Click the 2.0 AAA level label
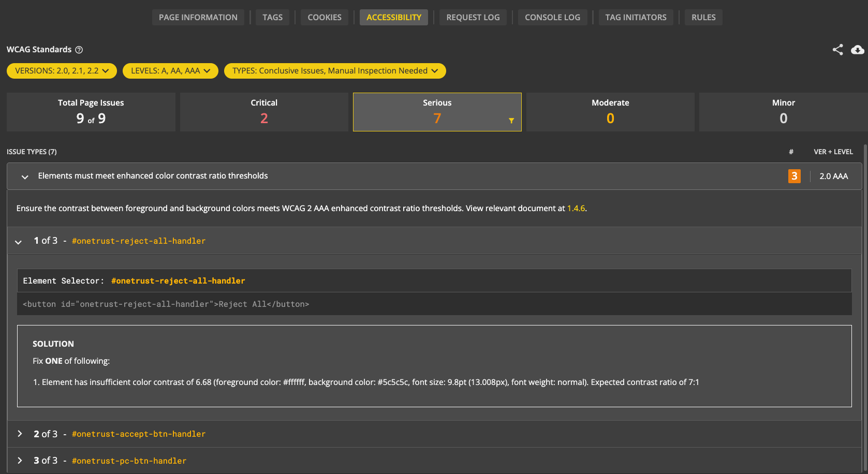Screen dimensions: 868x474 pyautogui.click(x=834, y=176)
